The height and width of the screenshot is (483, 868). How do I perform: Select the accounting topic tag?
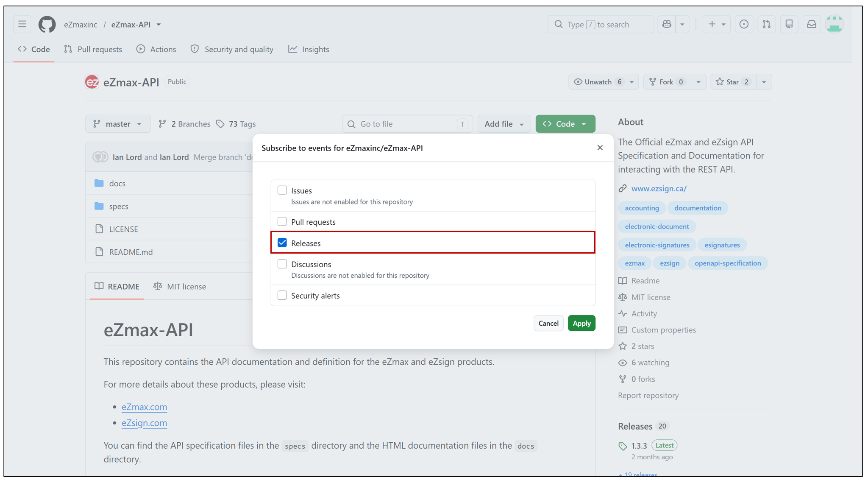pyautogui.click(x=642, y=208)
